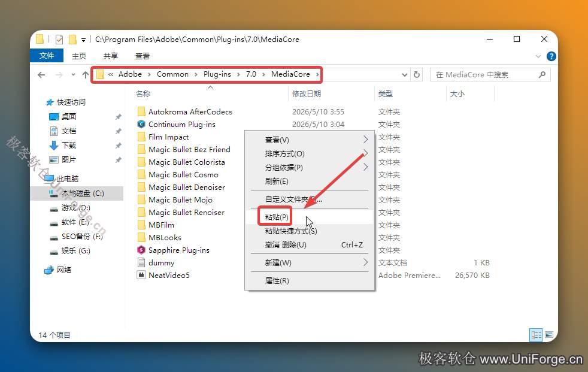Click the New Folder quick access icon
The image size is (588, 372).
pos(72,40)
